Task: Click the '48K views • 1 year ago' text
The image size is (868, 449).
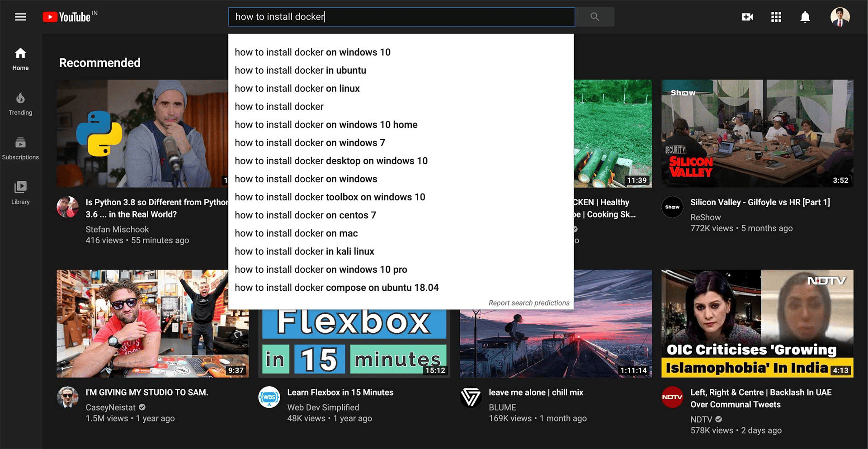Action: pos(330,418)
